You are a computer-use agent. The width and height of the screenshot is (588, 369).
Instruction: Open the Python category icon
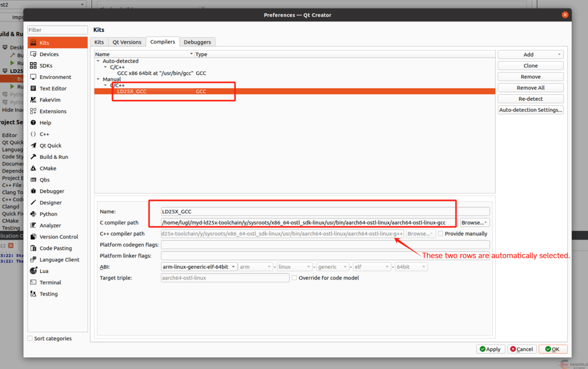pos(33,214)
